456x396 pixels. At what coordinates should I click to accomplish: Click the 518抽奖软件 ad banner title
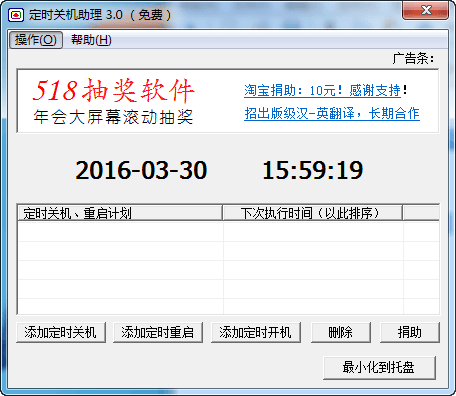coord(113,90)
